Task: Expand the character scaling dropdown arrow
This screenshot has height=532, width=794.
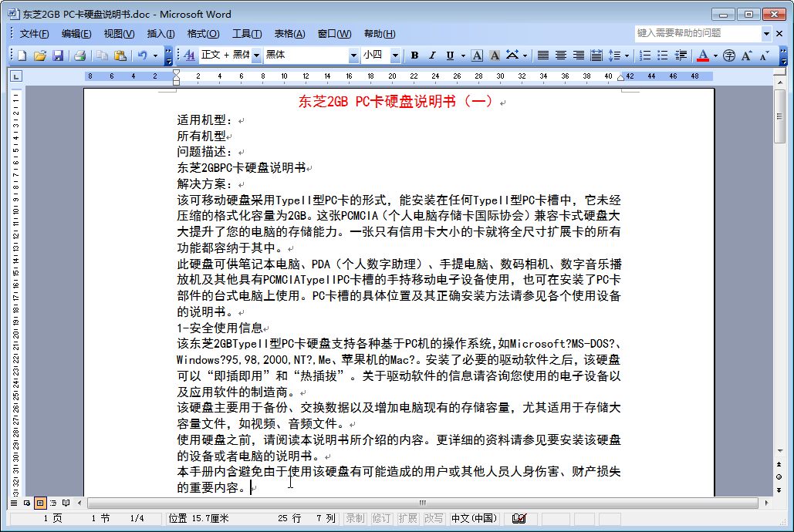Action: pos(525,56)
